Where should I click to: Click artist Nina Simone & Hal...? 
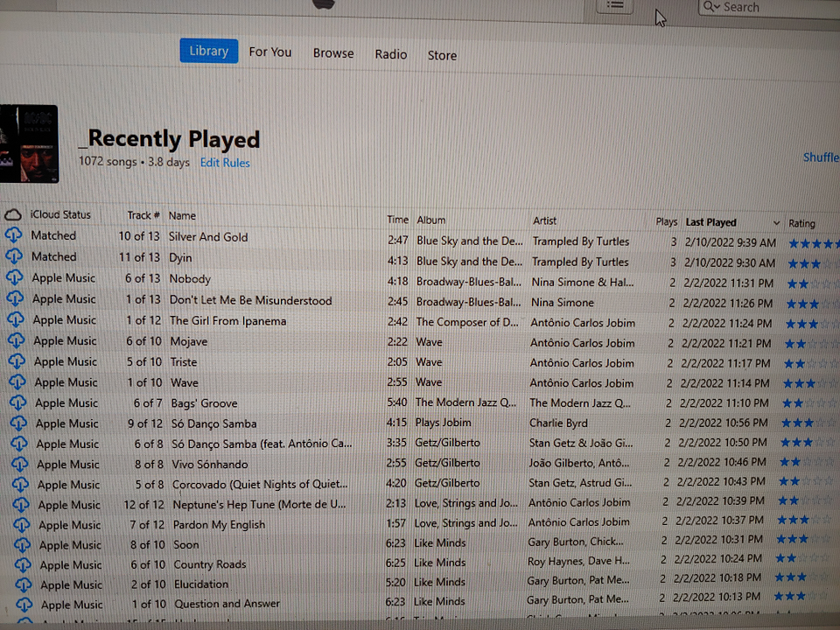tap(583, 283)
